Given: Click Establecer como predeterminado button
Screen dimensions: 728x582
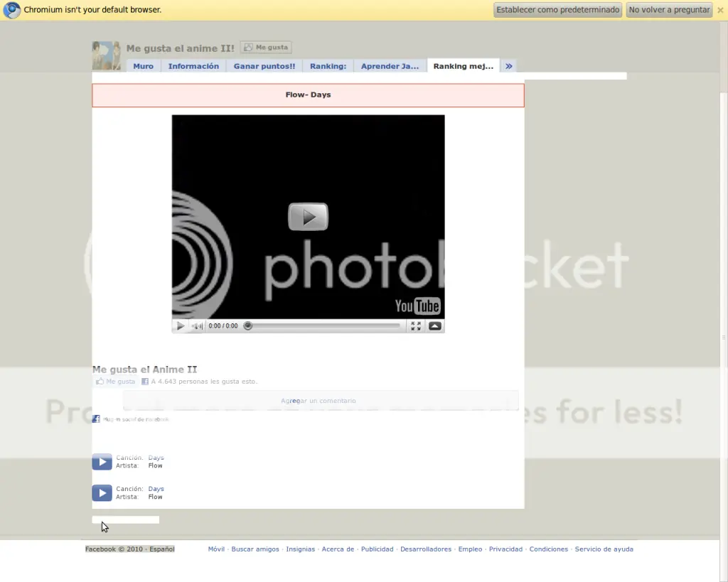Looking at the screenshot, I should [557, 10].
